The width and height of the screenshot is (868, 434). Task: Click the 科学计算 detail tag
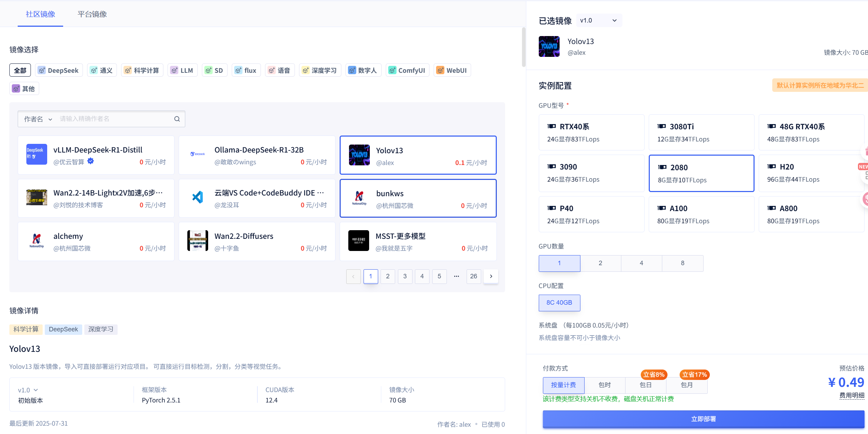tap(26, 329)
